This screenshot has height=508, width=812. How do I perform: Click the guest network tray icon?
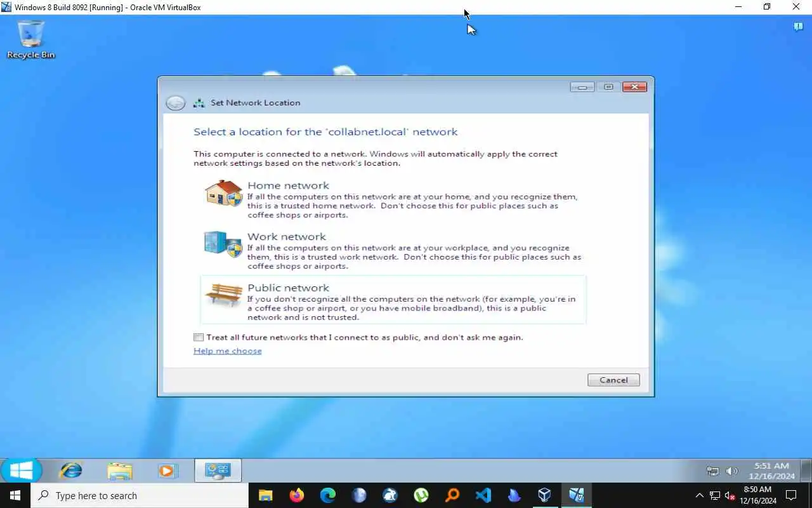712,471
